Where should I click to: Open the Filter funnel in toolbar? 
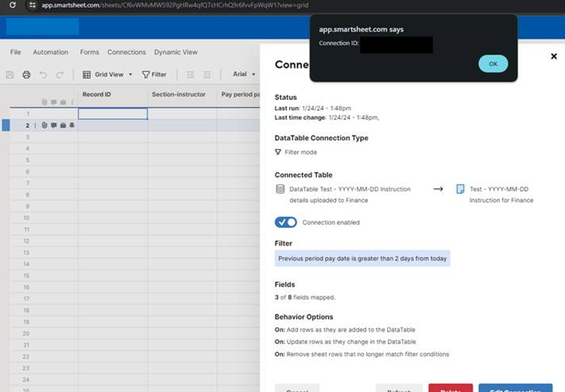coord(154,75)
